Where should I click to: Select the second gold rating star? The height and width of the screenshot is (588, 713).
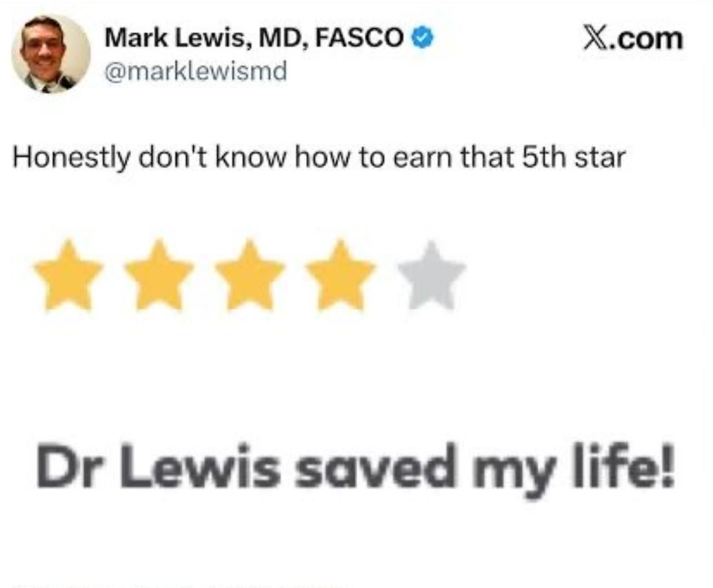coord(158,275)
